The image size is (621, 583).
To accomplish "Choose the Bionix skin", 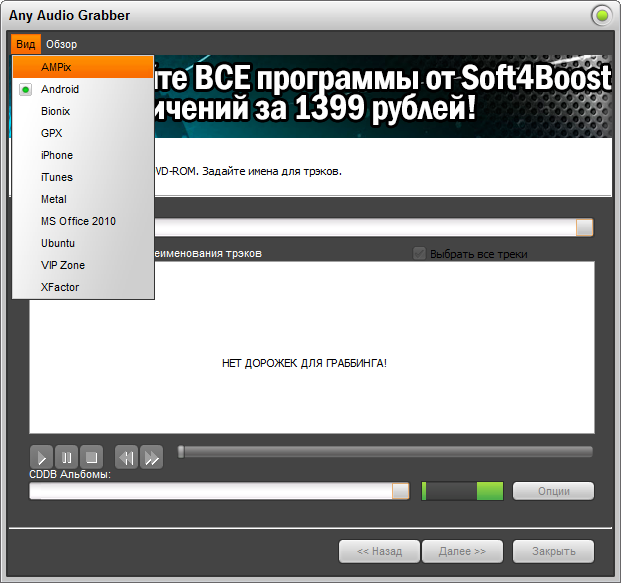I will (83, 111).
